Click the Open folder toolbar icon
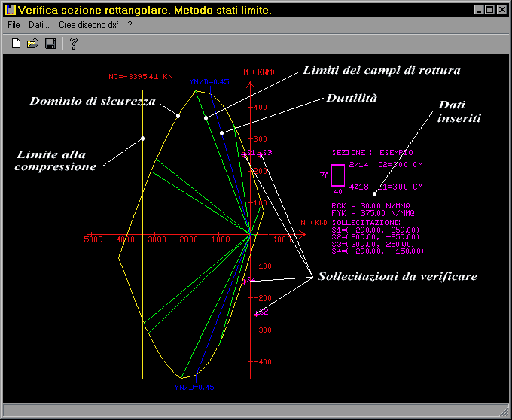This screenshot has width=512, height=420. 33,44
